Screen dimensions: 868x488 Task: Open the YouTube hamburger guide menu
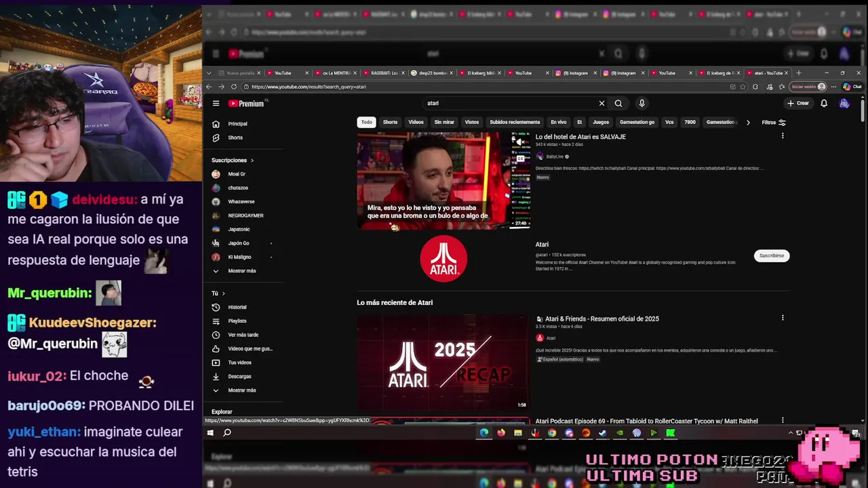pyautogui.click(x=216, y=104)
